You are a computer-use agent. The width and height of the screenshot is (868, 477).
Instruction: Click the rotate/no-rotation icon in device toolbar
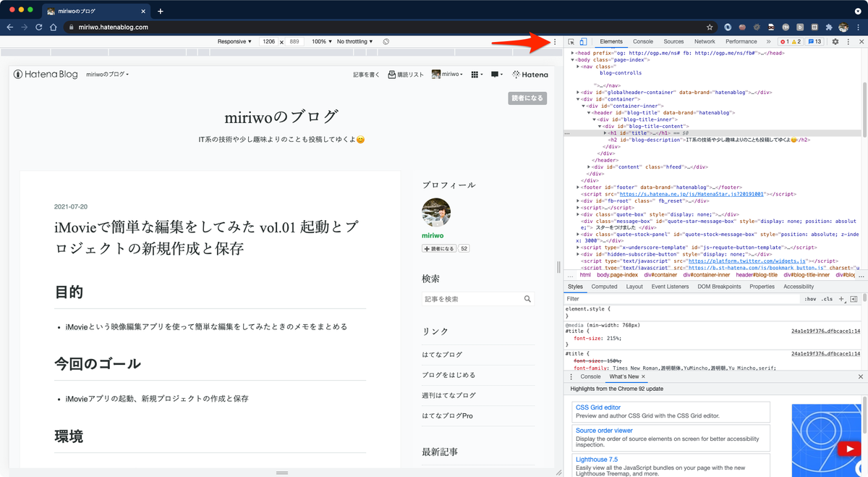(x=386, y=42)
